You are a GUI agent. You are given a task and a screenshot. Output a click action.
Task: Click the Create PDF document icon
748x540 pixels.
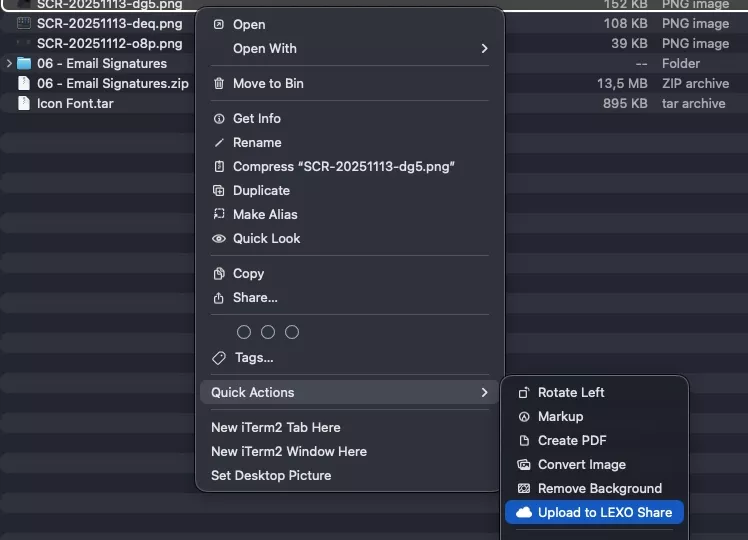[523, 441]
